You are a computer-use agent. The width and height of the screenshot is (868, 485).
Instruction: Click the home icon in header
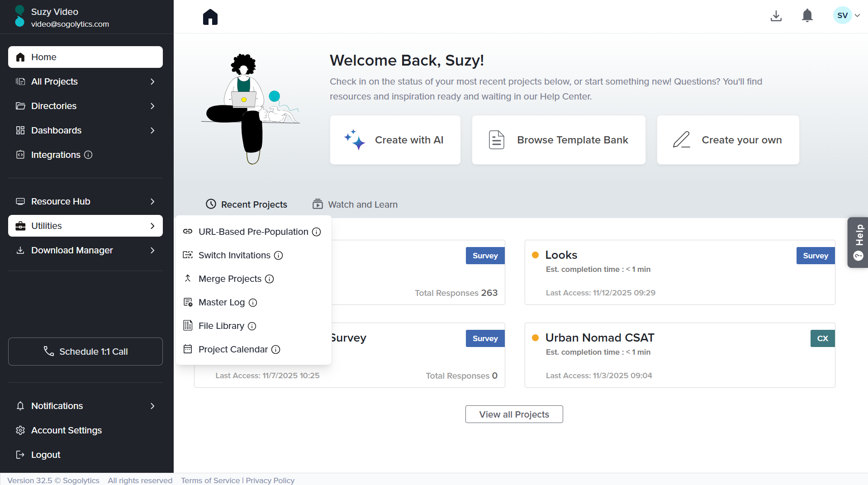click(210, 17)
